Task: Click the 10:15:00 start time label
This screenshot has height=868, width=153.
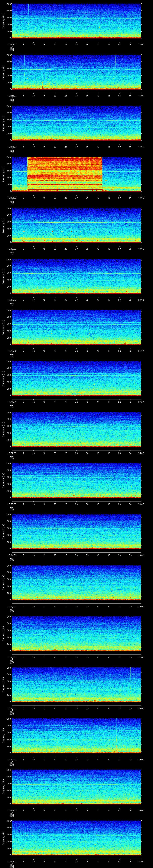Action: (x=12, y=96)
